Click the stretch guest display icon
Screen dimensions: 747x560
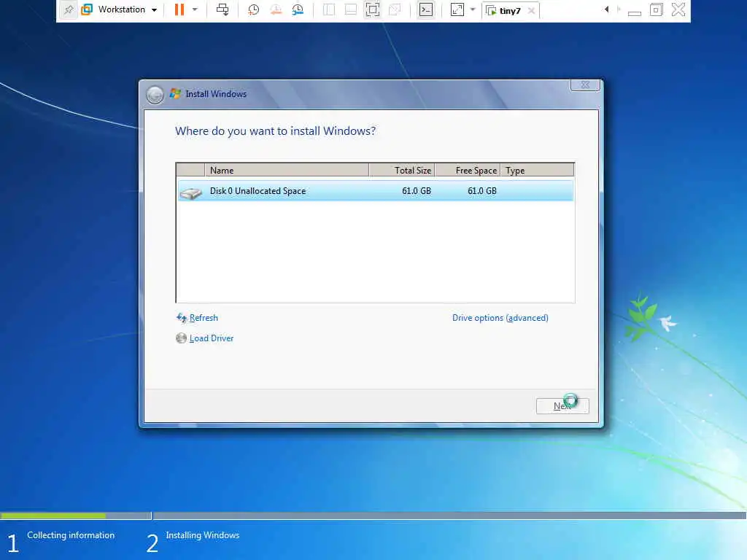(x=457, y=9)
